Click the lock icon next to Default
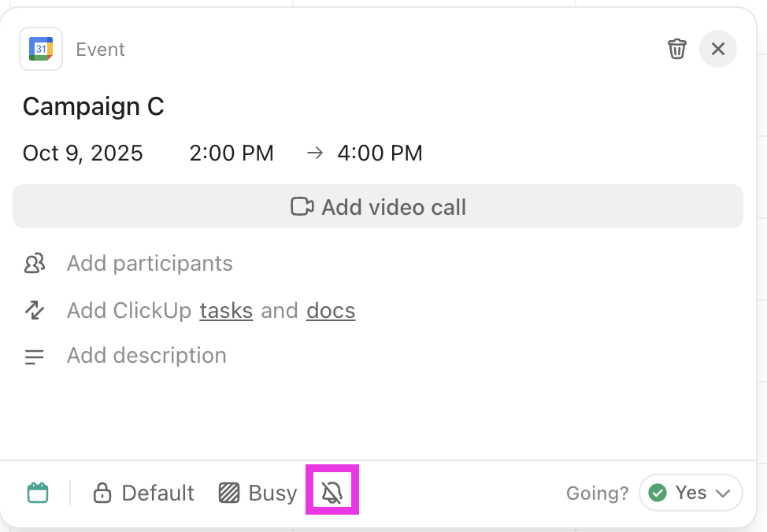Screen dimensions: 767x532 pyautogui.click(x=102, y=492)
